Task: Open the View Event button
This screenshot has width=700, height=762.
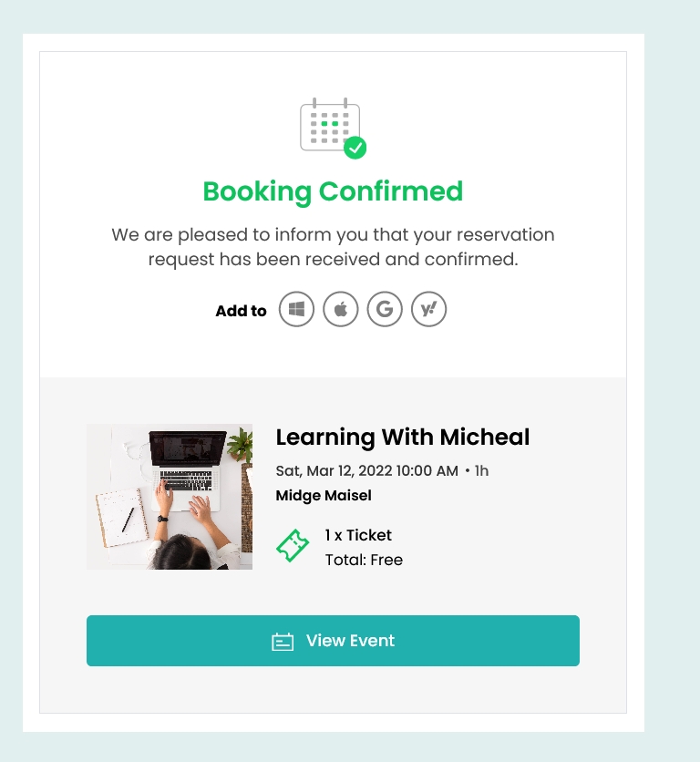Action: click(x=333, y=641)
